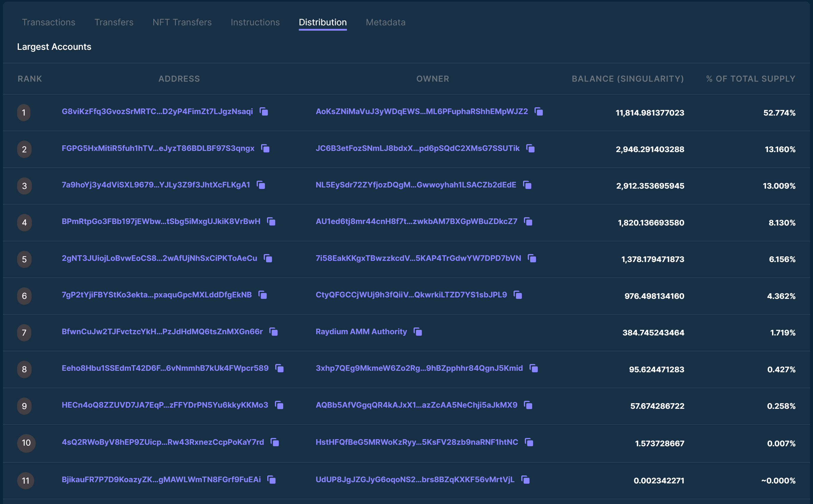Click copy icon for rank 1 address
The height and width of the screenshot is (504, 813).
point(264,111)
